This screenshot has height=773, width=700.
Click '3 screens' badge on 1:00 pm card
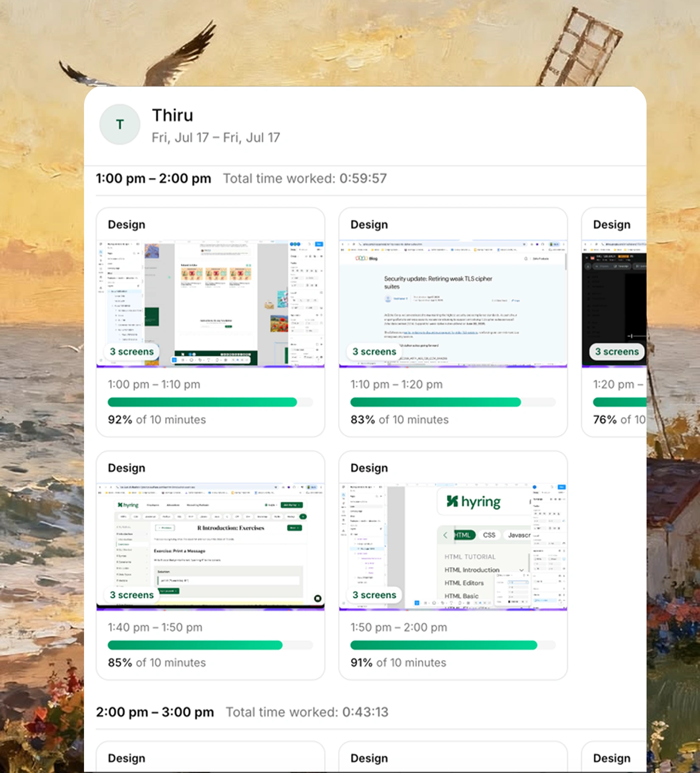click(x=132, y=352)
